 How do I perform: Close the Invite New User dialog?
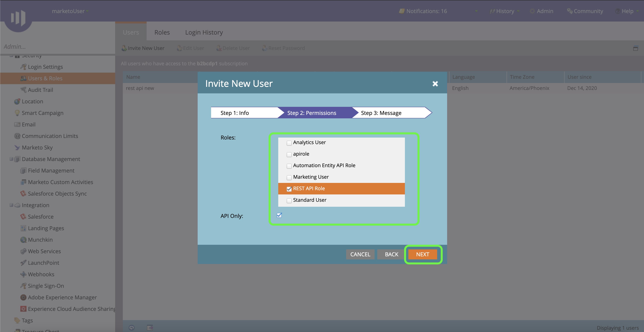[435, 84]
